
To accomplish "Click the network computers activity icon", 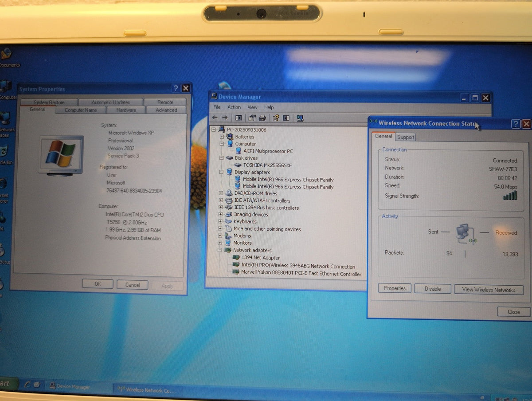I will click(465, 233).
